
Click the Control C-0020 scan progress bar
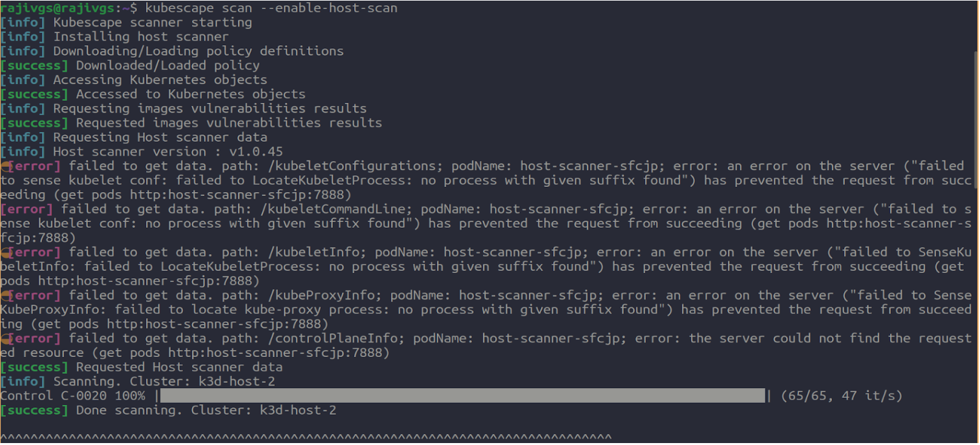462,396
